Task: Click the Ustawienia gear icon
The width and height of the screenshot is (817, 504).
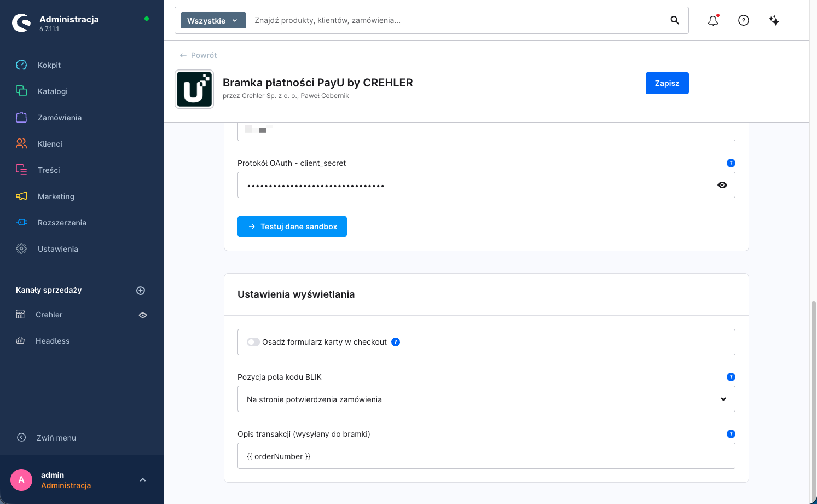Action: 21,249
